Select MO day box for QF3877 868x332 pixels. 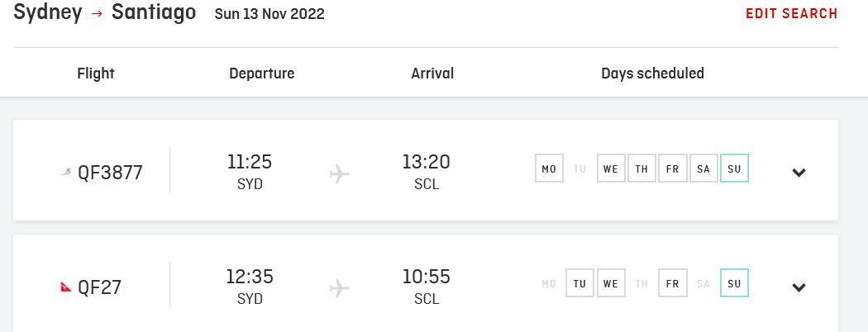pyautogui.click(x=549, y=168)
